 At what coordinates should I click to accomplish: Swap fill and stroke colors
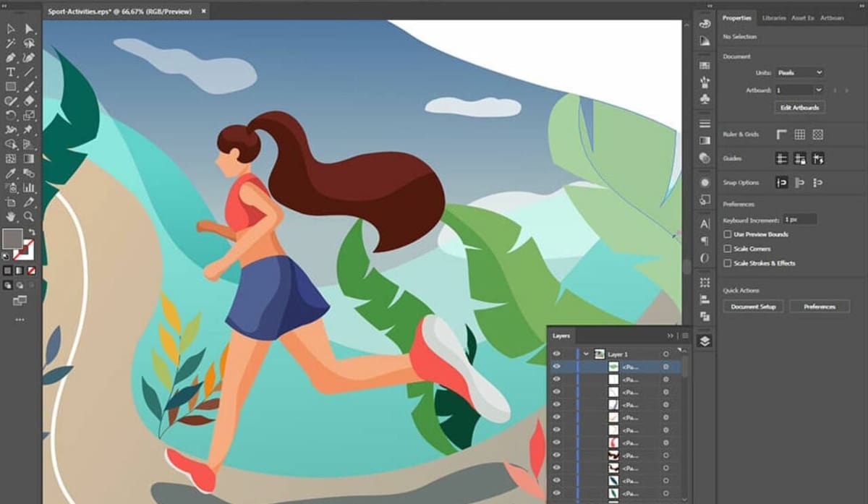[x=31, y=232]
